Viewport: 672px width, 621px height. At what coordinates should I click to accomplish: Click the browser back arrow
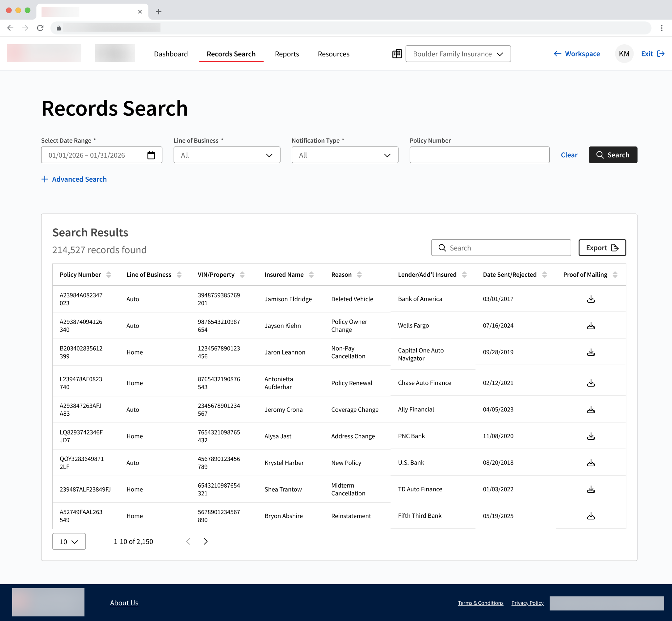tap(10, 28)
